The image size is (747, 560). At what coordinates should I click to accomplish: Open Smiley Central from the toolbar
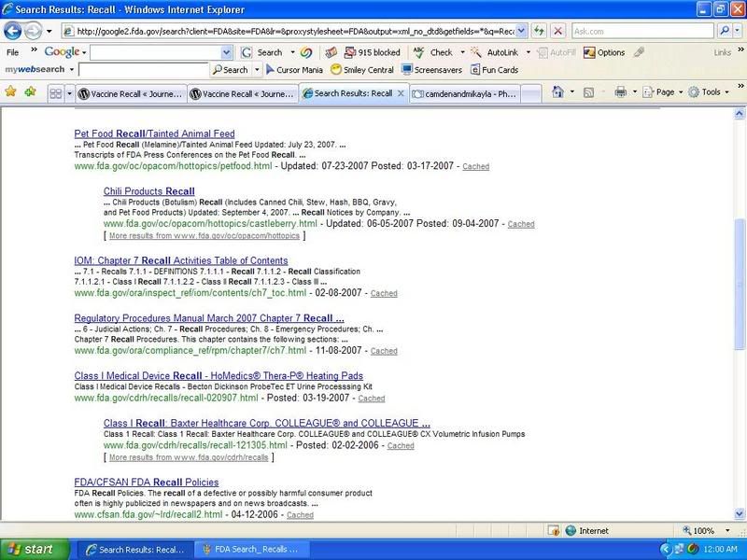tap(362, 70)
